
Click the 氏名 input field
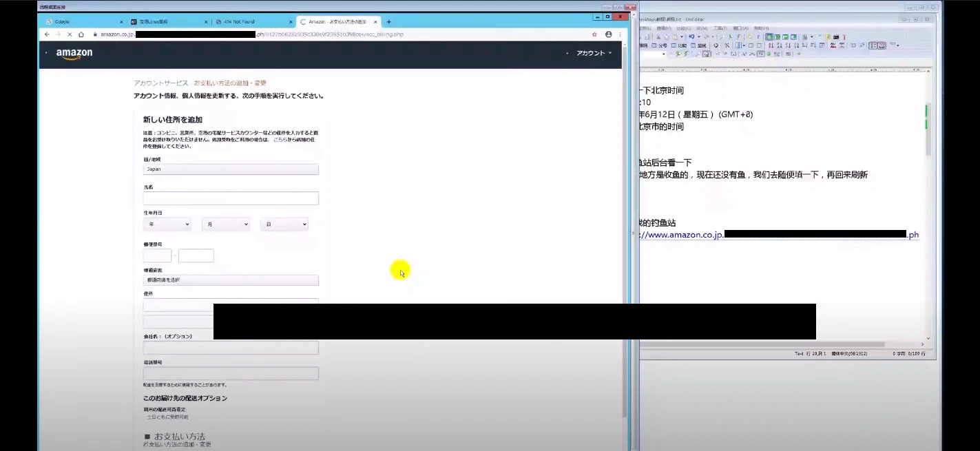[x=231, y=198]
